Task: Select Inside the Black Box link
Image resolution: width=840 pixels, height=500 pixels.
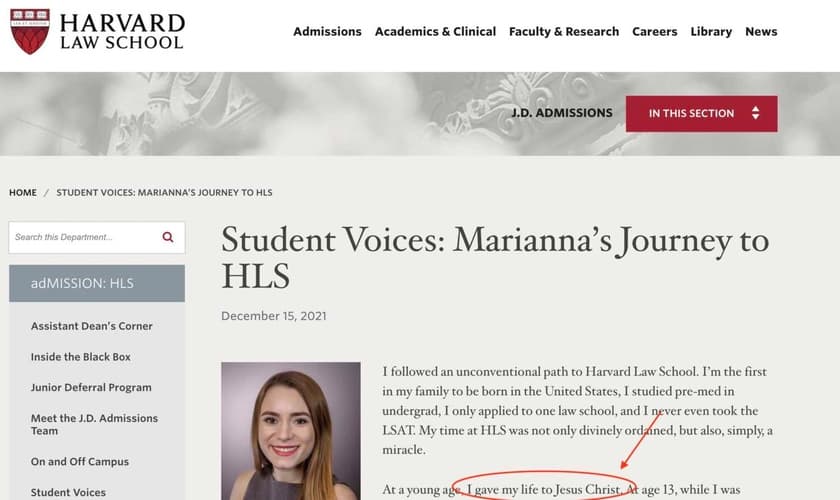Action: pyautogui.click(x=81, y=357)
